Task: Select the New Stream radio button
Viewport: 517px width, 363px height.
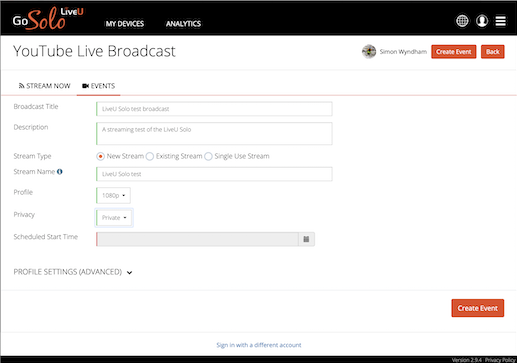Action: 100,156
